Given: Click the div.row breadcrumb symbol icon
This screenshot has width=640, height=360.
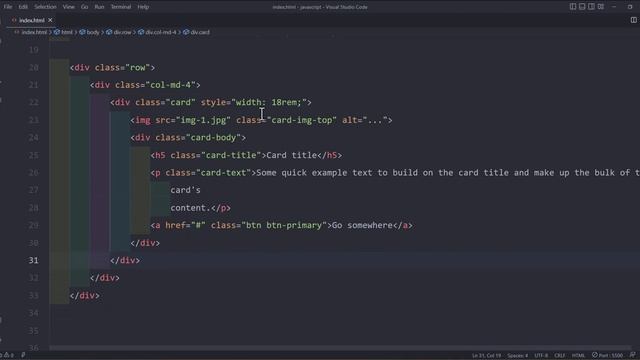Looking at the screenshot, I should (x=109, y=32).
